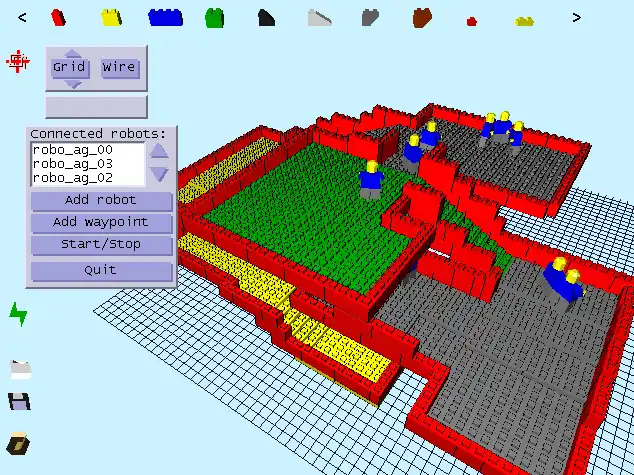Pick the black slope brick
Viewport: 634px width, 475px height.
(266, 18)
